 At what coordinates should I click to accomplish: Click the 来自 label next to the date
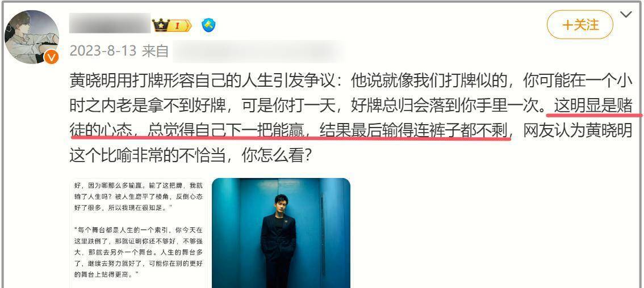[x=155, y=51]
